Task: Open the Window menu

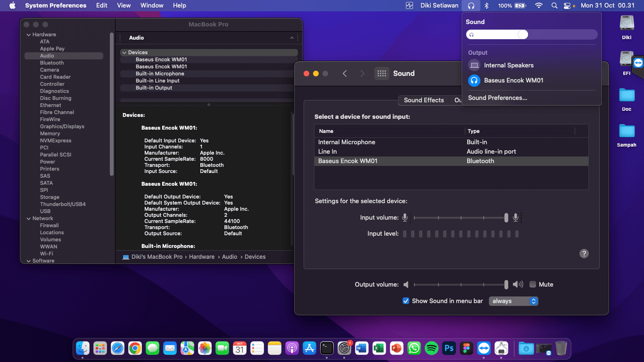Action: tap(152, 6)
